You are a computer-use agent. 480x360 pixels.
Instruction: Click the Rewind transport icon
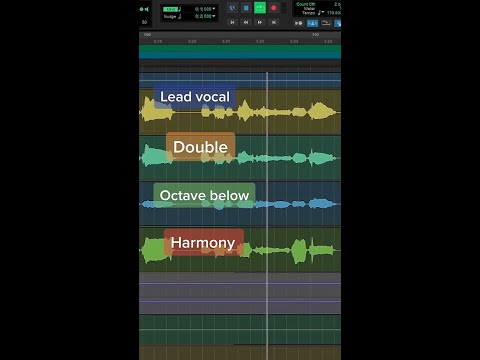(246, 22)
